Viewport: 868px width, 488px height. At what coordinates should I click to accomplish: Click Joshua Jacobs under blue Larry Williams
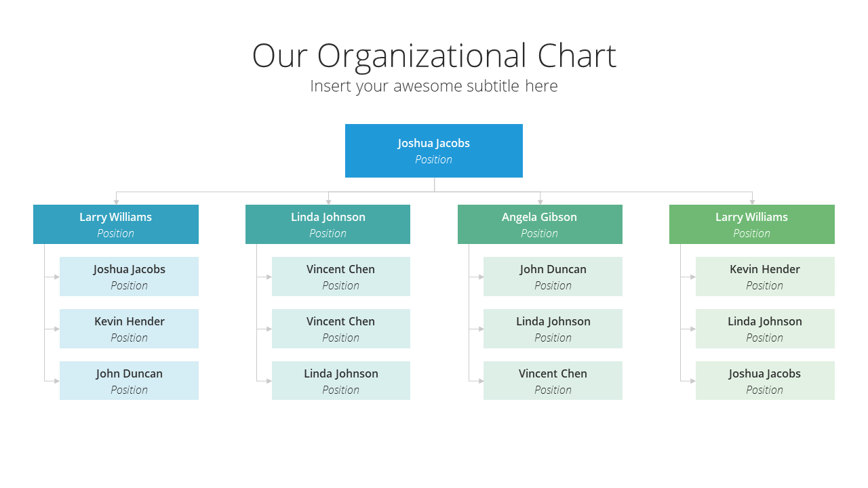click(x=129, y=277)
